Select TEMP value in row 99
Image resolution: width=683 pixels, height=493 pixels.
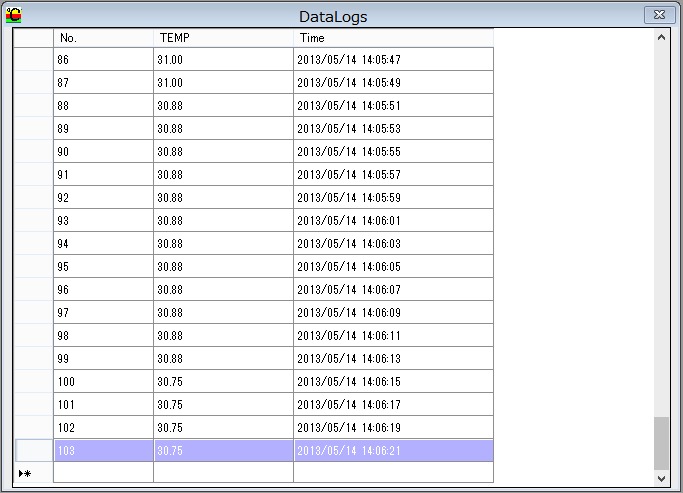click(x=223, y=358)
